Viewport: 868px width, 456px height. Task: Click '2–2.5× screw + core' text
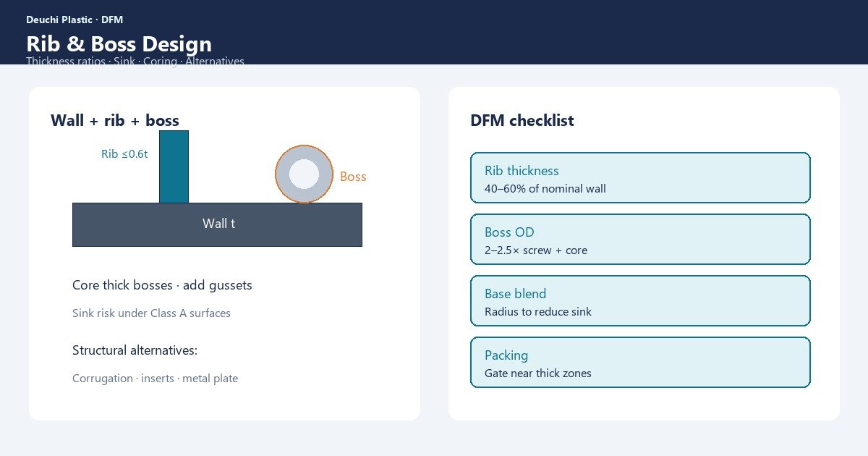pyautogui.click(x=536, y=250)
